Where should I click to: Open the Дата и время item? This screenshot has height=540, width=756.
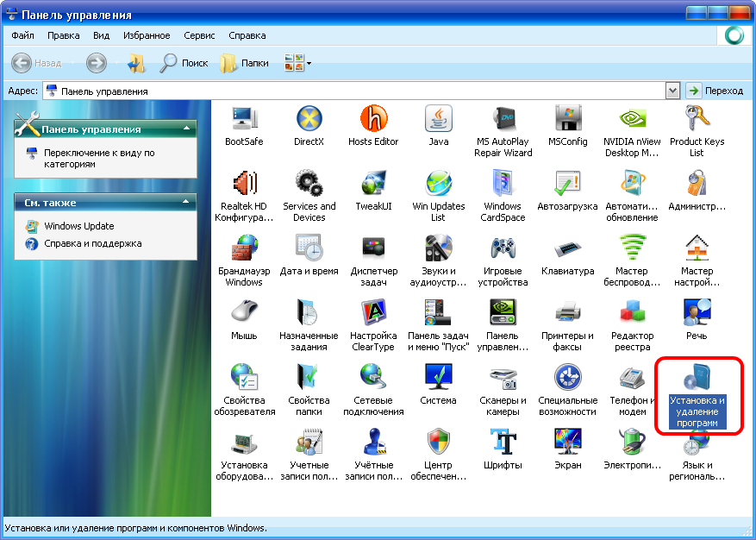coord(309,248)
